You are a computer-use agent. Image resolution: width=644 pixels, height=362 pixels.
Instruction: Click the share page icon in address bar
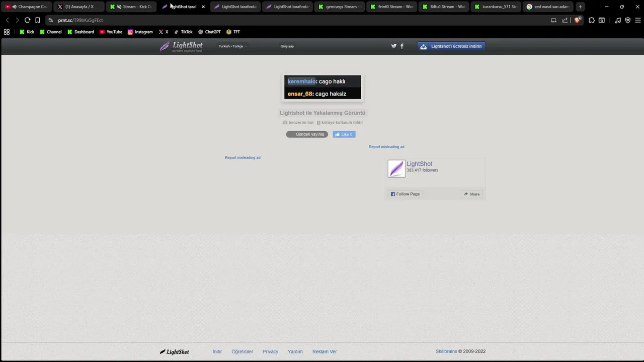click(565, 20)
